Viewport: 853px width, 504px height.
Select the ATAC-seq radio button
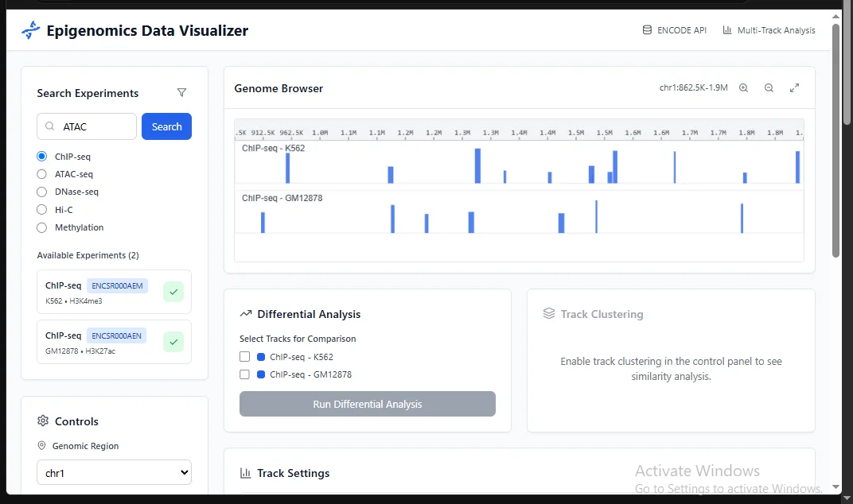point(42,174)
